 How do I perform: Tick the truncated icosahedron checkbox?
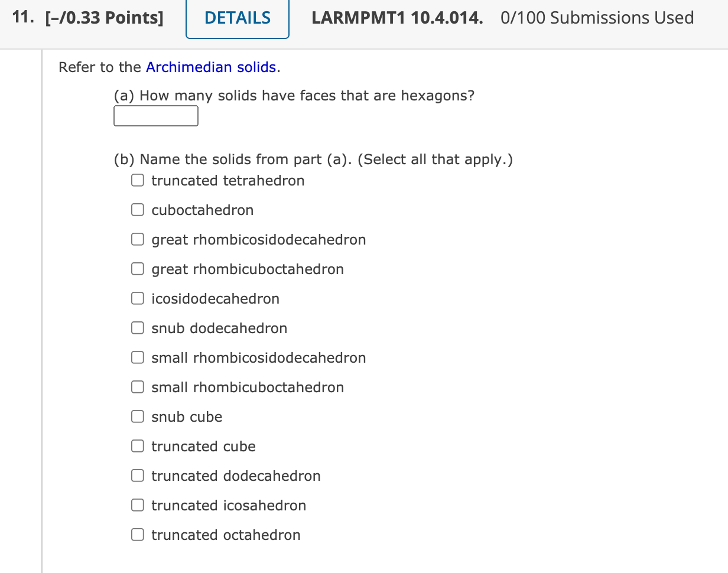coord(137,505)
